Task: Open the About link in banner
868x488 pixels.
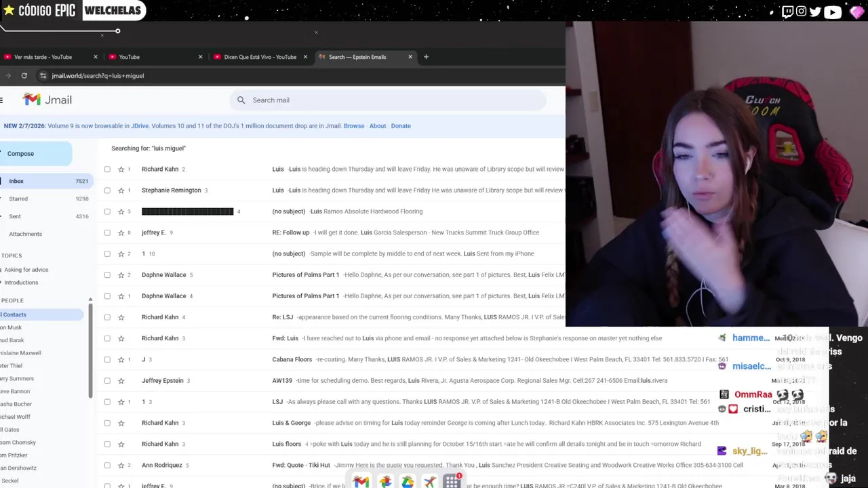Action: tap(378, 126)
